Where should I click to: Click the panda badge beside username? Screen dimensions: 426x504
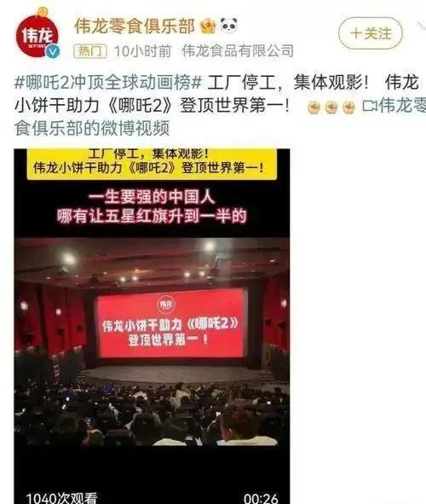(x=228, y=26)
